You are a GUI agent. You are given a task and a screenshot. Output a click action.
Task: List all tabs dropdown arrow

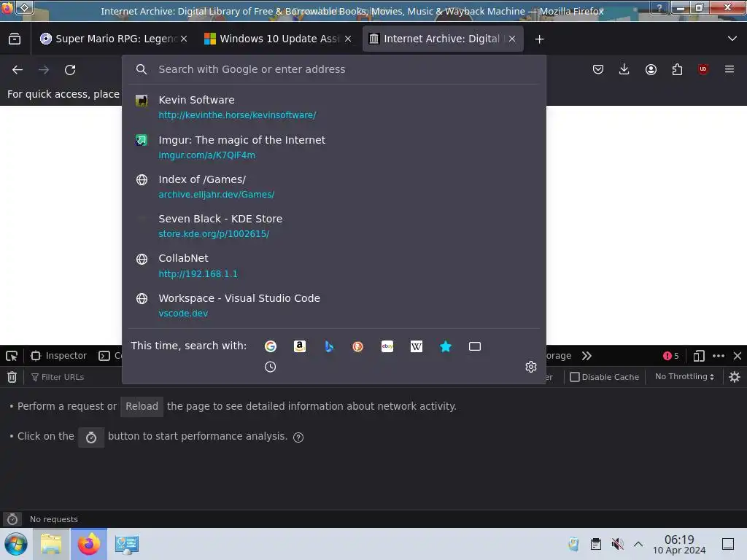pyautogui.click(x=732, y=39)
